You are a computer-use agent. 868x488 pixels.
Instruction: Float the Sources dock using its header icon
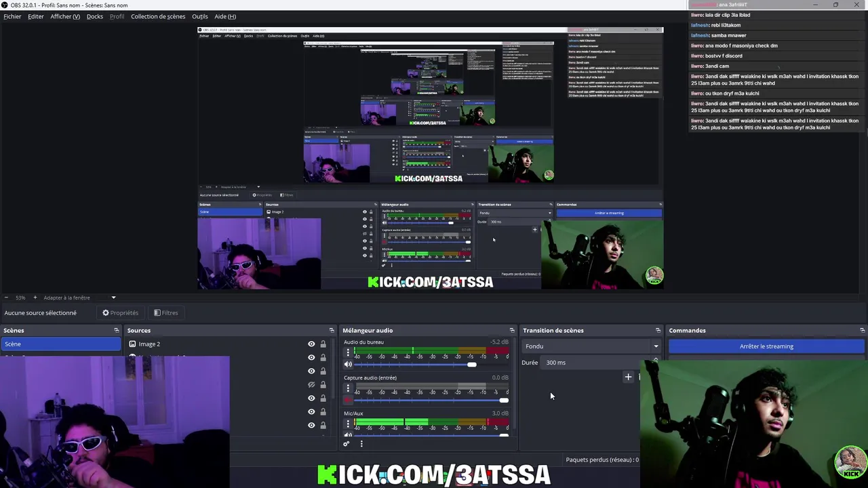pyautogui.click(x=332, y=330)
